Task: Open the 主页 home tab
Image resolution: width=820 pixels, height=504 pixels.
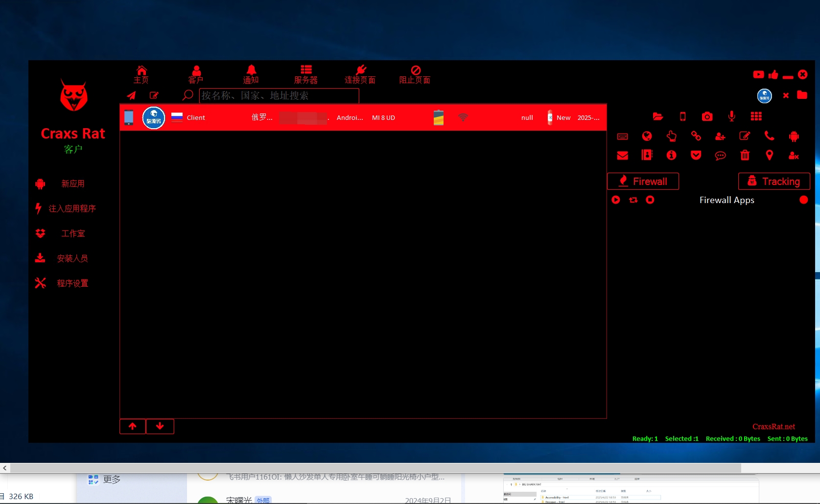Action: click(141, 74)
